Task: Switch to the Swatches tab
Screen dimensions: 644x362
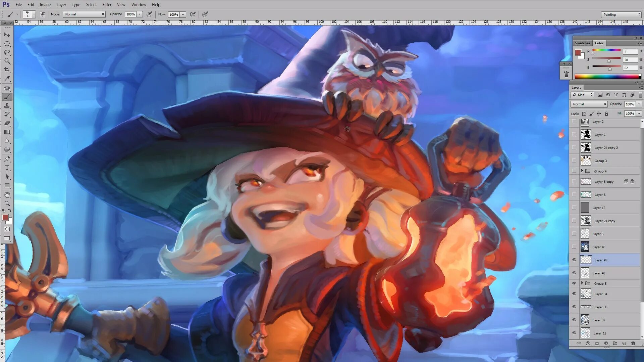Action: click(x=582, y=43)
